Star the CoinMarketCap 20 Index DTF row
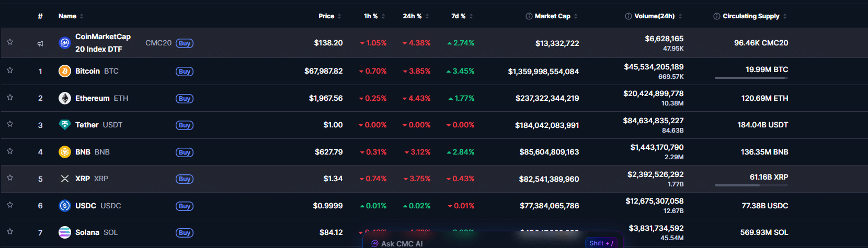868x248 pixels. tap(10, 42)
